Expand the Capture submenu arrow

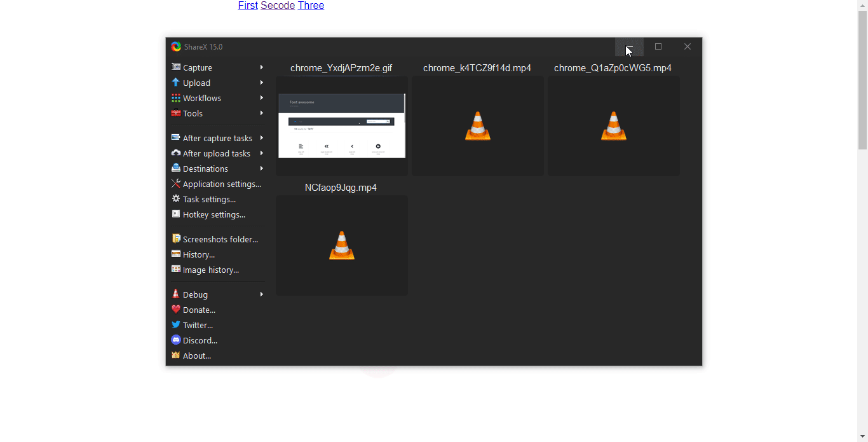coord(261,67)
